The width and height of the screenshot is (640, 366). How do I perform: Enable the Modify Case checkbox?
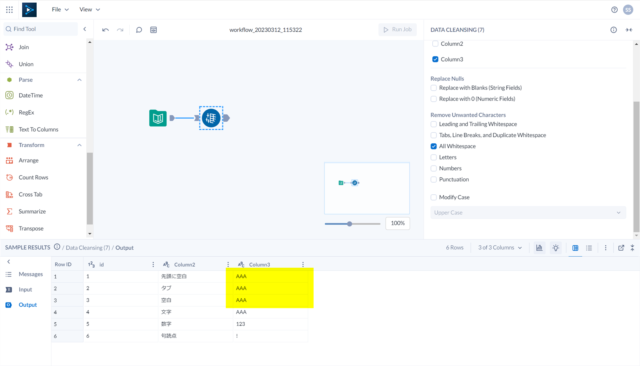[x=433, y=197]
